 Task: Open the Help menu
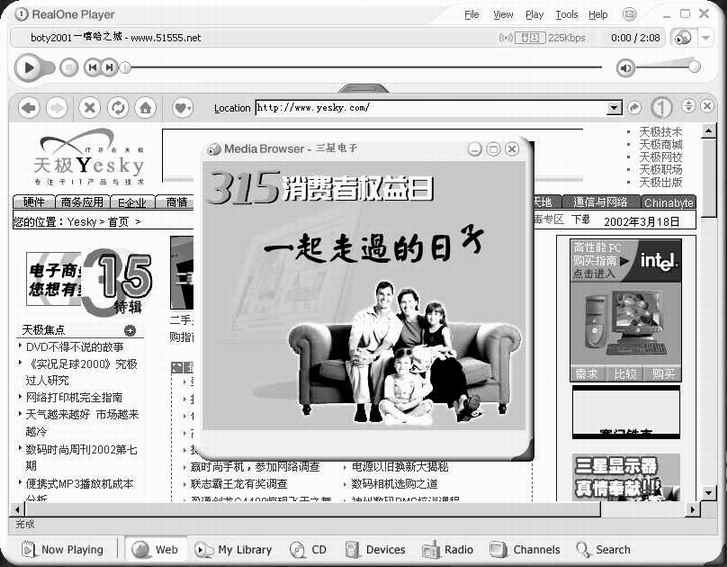pos(598,15)
